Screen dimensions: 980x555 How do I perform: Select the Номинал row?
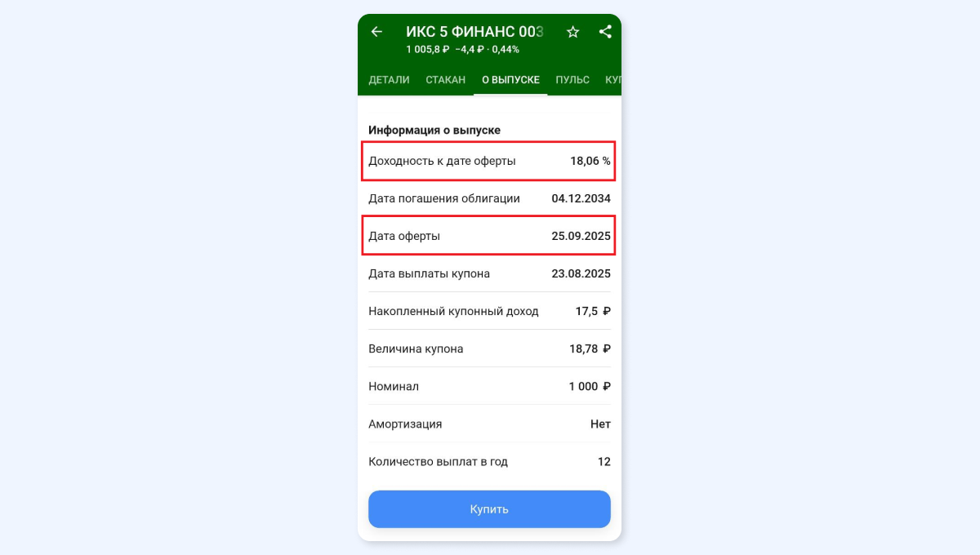point(489,386)
